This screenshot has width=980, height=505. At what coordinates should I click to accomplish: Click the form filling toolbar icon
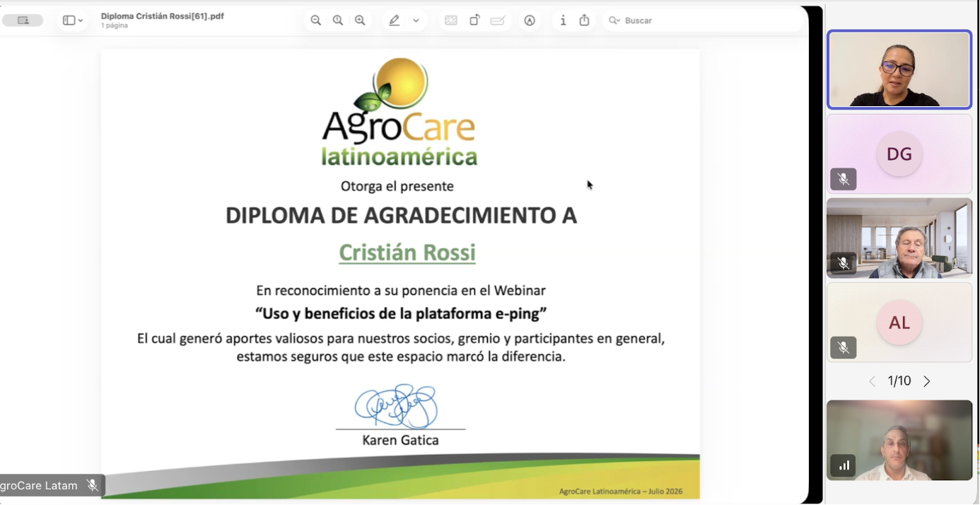498,21
